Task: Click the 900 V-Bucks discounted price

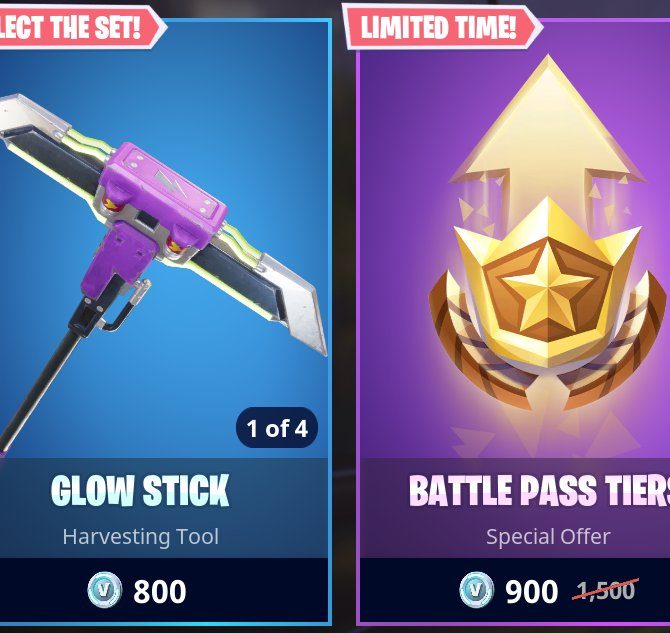Action: coord(532,591)
